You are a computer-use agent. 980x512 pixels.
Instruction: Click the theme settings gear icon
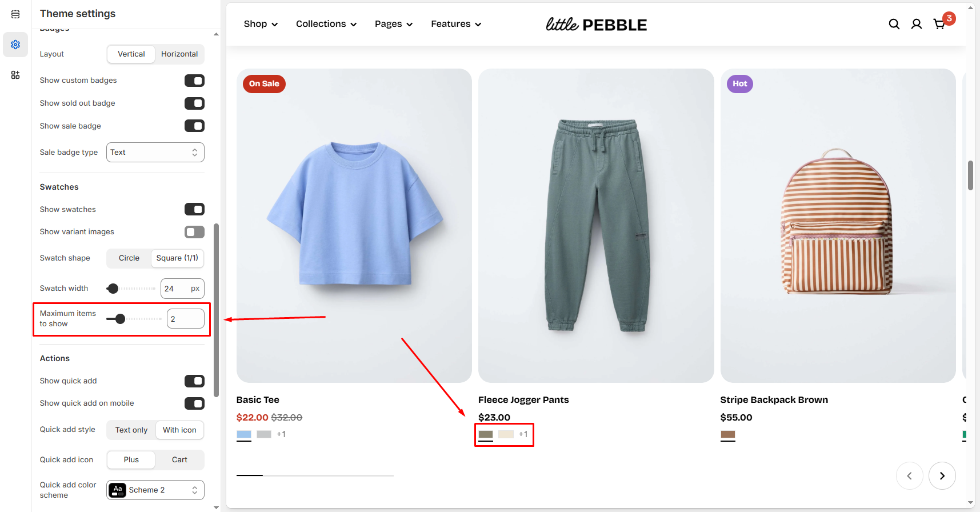pyautogui.click(x=15, y=45)
